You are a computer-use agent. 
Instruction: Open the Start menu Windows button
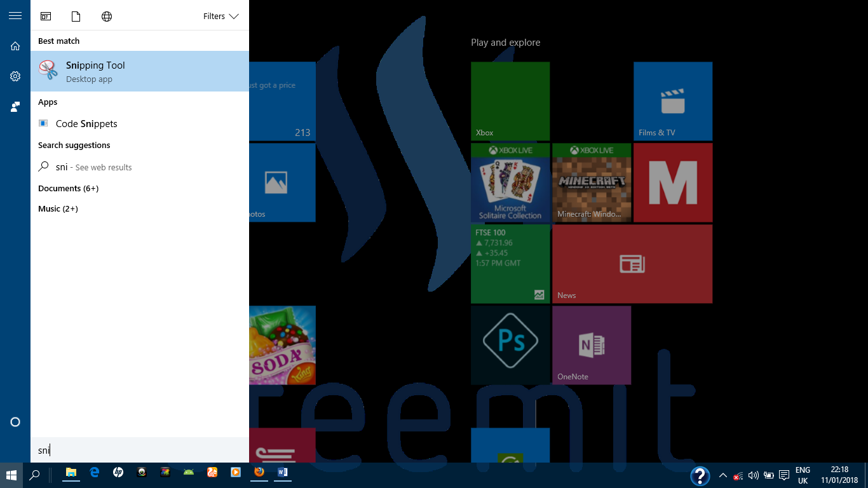(x=11, y=474)
